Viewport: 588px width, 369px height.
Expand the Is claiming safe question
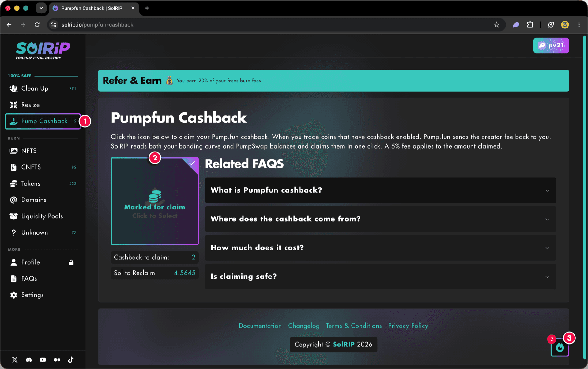380,277
